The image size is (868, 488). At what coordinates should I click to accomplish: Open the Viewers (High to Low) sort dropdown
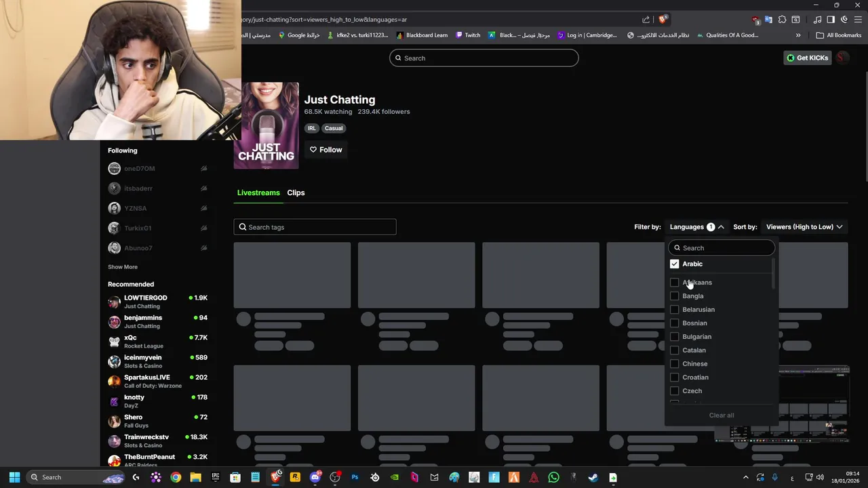click(804, 227)
